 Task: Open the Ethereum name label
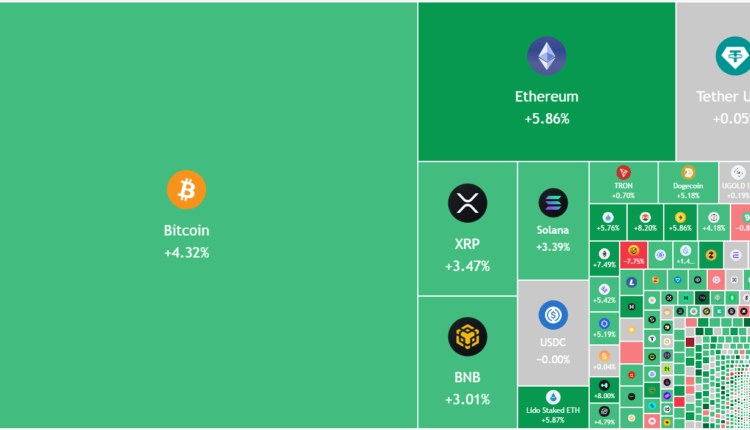tap(547, 97)
